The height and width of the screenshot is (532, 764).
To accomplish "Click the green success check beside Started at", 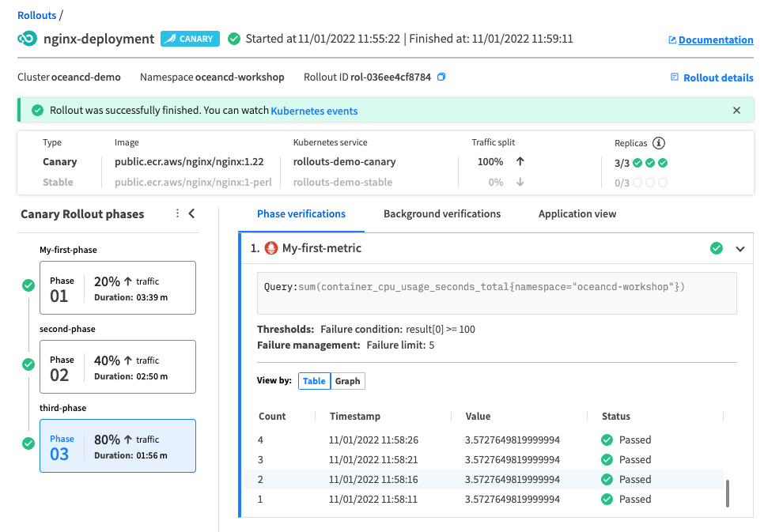I will 234,39.
